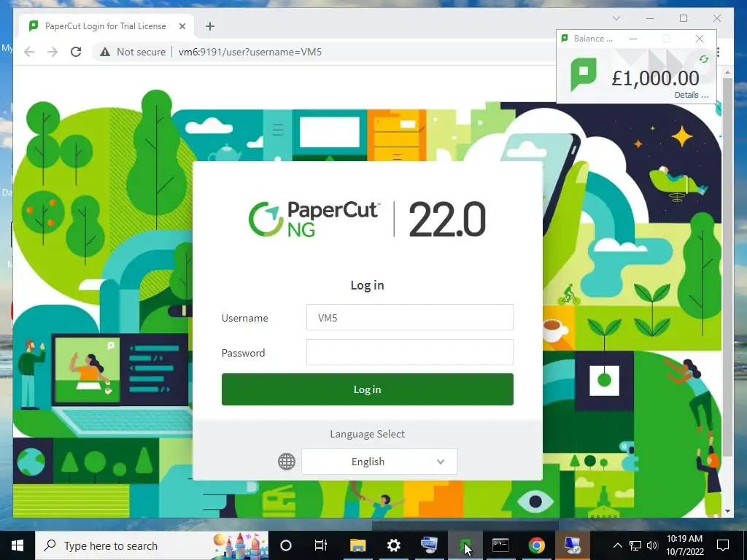Click the £1,000.00 balance amount
This screenshot has height=560, width=747.
click(x=656, y=77)
